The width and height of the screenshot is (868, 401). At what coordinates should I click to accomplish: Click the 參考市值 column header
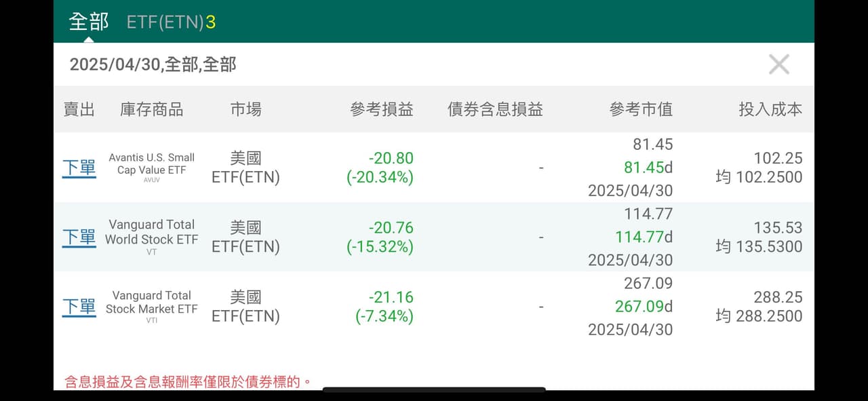click(641, 109)
